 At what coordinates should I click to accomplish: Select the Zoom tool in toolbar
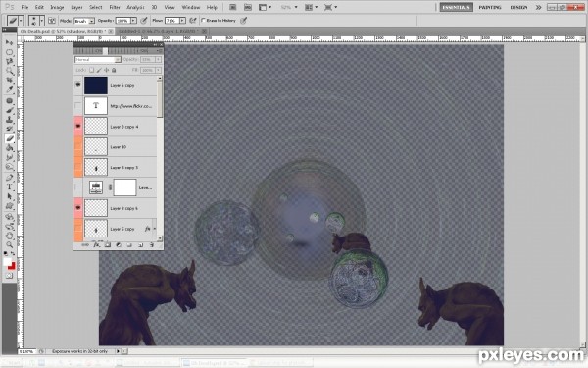tap(10, 244)
